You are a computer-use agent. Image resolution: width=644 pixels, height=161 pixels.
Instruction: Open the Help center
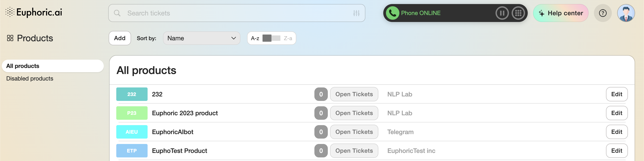[561, 13]
